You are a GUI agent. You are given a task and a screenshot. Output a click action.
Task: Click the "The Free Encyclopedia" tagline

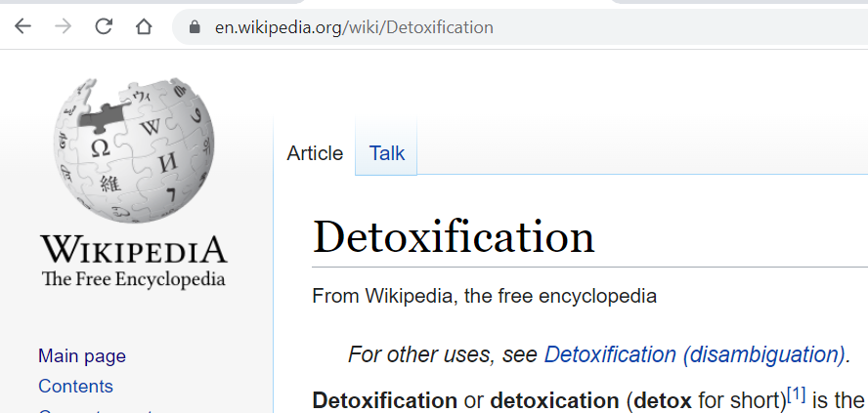133,279
